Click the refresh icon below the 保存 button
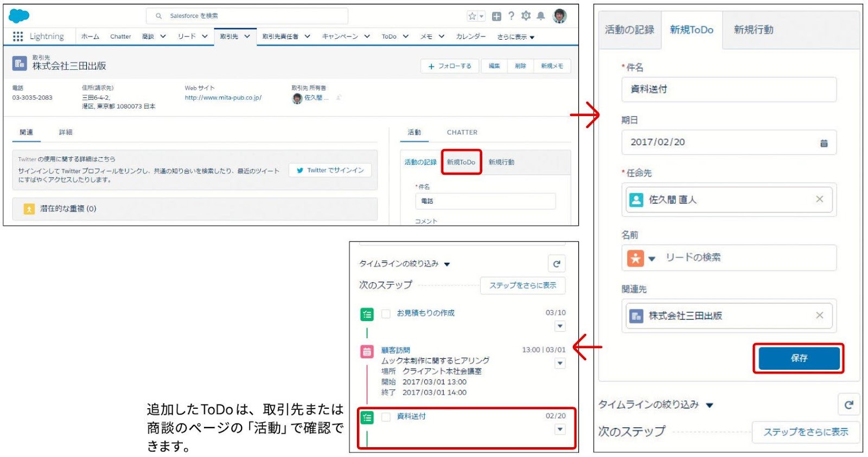The image size is (868, 457). (849, 404)
